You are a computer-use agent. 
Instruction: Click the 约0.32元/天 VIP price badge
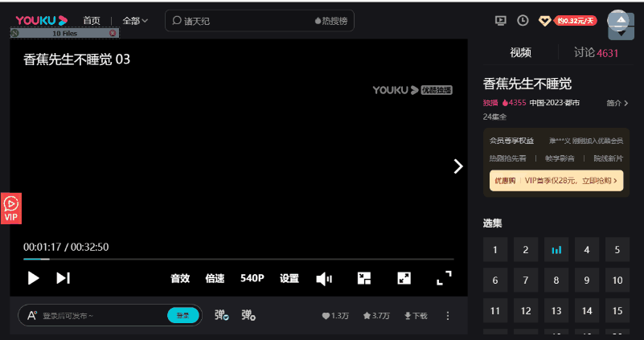coord(576,21)
